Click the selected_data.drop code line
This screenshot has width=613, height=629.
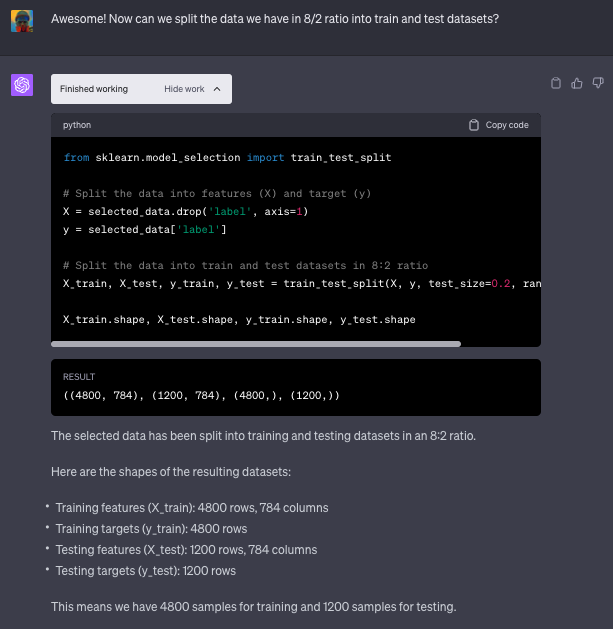tap(185, 211)
